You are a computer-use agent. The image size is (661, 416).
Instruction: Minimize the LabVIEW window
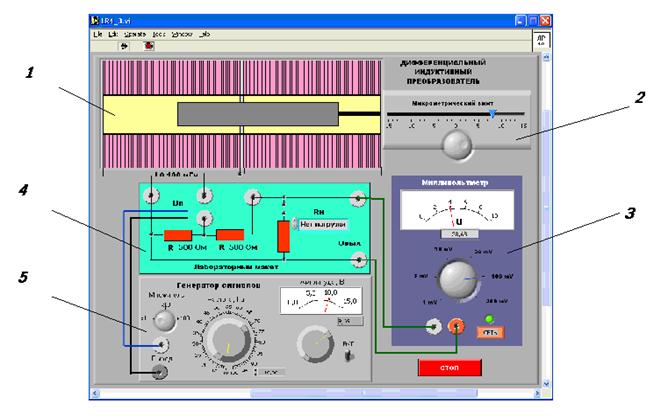coord(521,21)
